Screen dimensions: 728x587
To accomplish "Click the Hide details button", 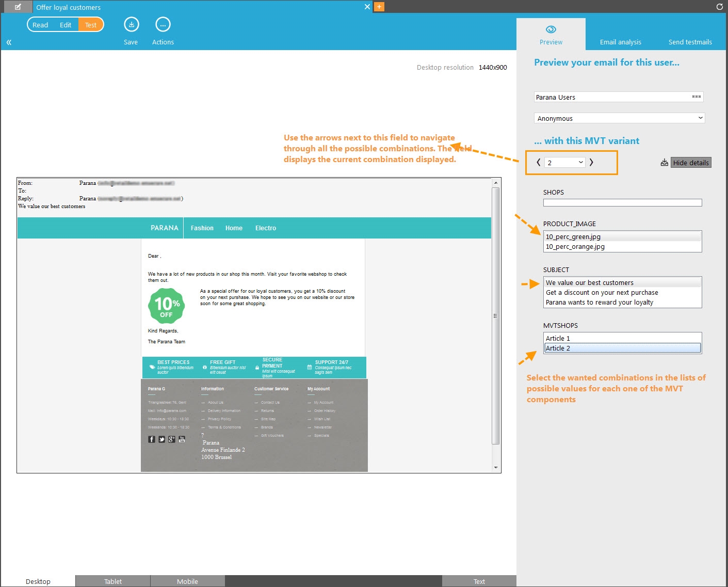I will [x=691, y=163].
